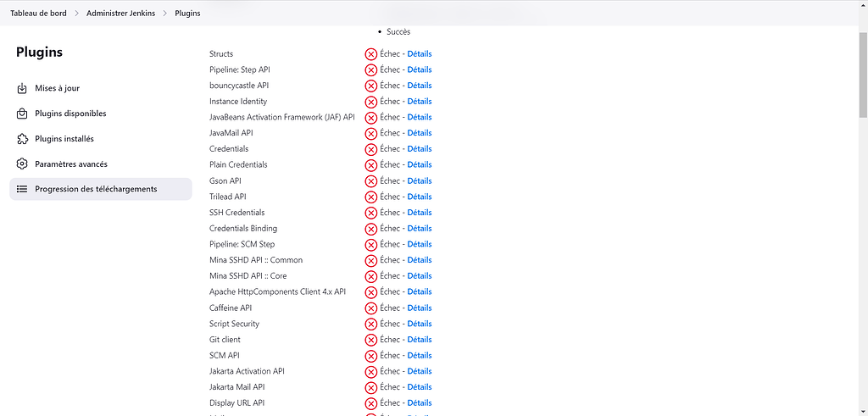Click the Progression des téléchargements list icon

[23, 189]
